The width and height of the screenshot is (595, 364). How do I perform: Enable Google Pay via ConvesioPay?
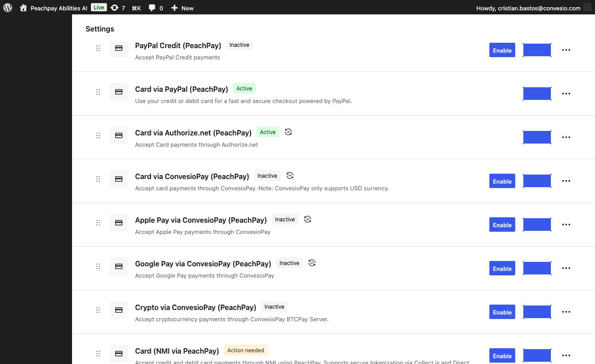(502, 269)
